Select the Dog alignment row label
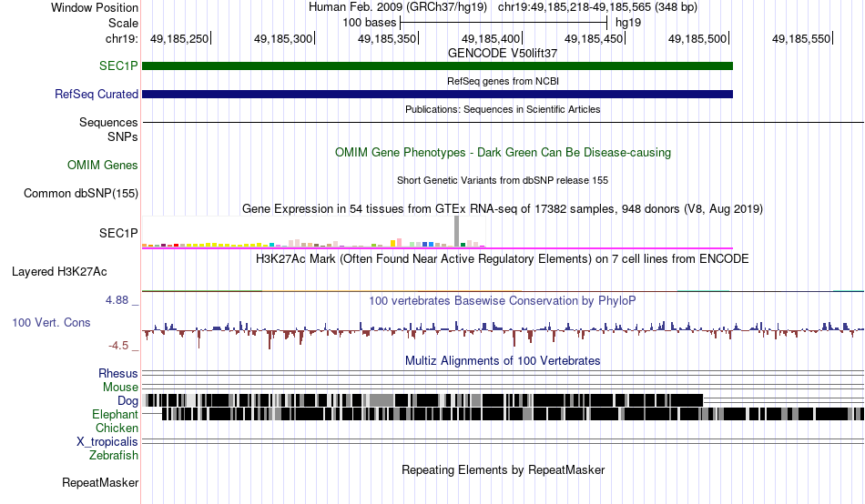Viewport: 865px width, 504px height. pyautogui.click(x=127, y=401)
